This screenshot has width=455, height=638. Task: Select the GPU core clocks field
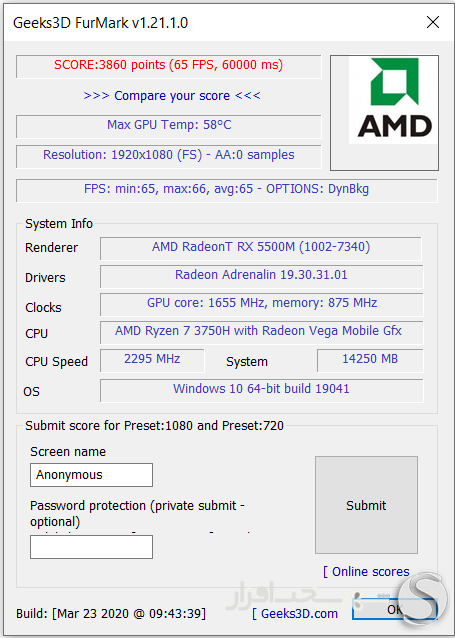(262, 305)
